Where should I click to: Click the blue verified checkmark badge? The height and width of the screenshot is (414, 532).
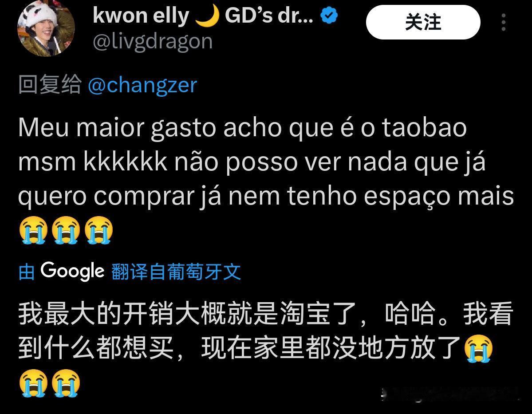click(329, 15)
